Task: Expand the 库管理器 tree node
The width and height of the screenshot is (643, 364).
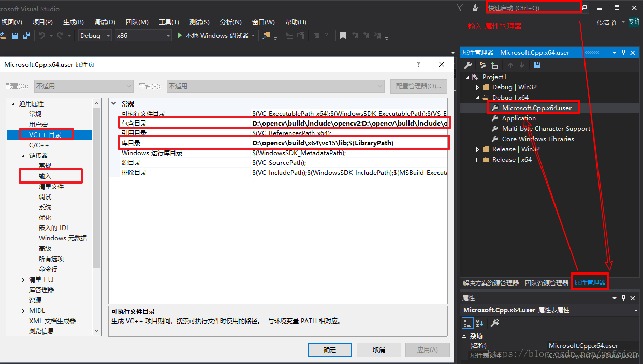Action: (x=23, y=290)
